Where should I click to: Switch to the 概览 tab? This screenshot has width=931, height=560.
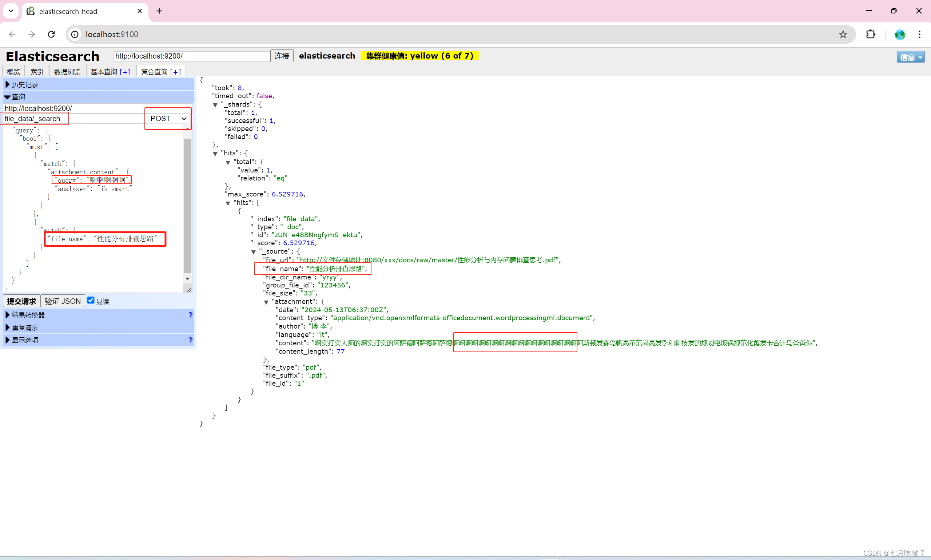tap(13, 71)
